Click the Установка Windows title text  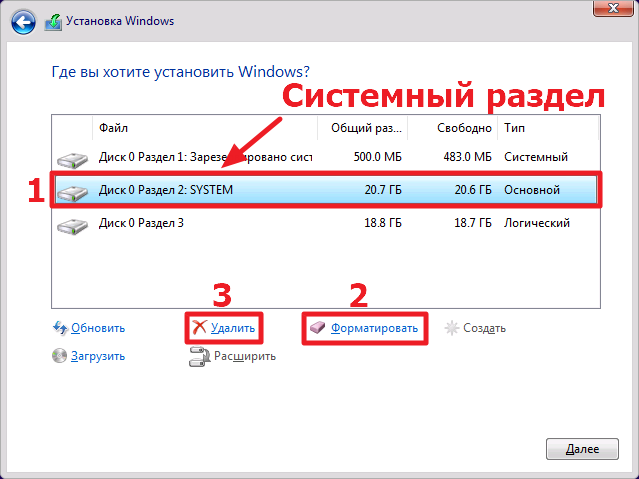120,21
